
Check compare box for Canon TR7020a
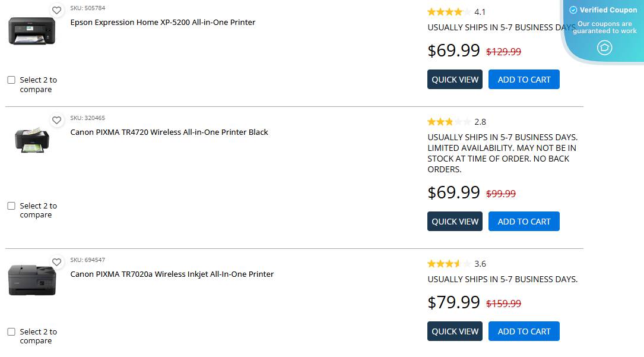point(11,331)
